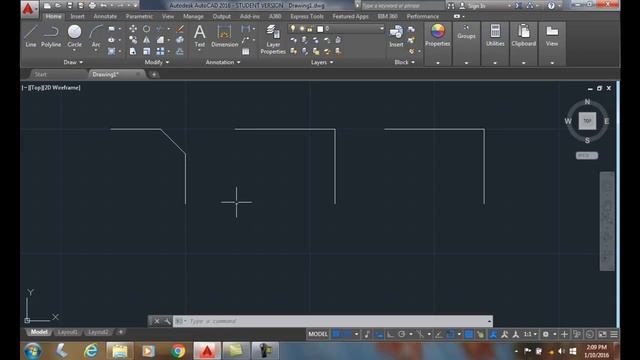
Task: Open the Circle tool dropdown arrow
Action: [x=74, y=50]
